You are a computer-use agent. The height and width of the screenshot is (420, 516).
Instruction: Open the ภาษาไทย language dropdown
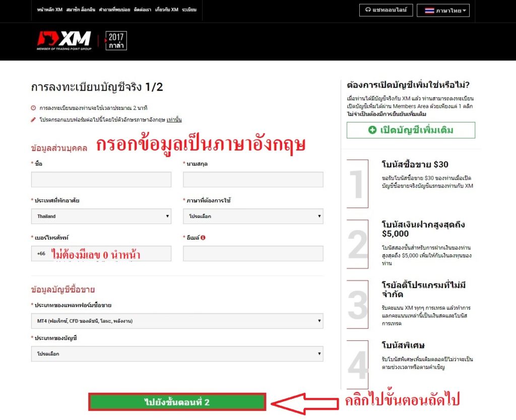click(x=443, y=11)
